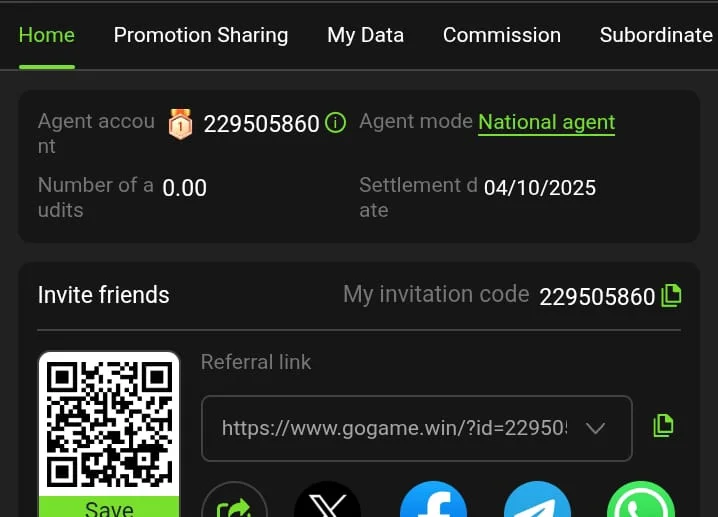Screen dimensions: 718x517
Task: Click the agent rank medal badge
Action: point(180,124)
